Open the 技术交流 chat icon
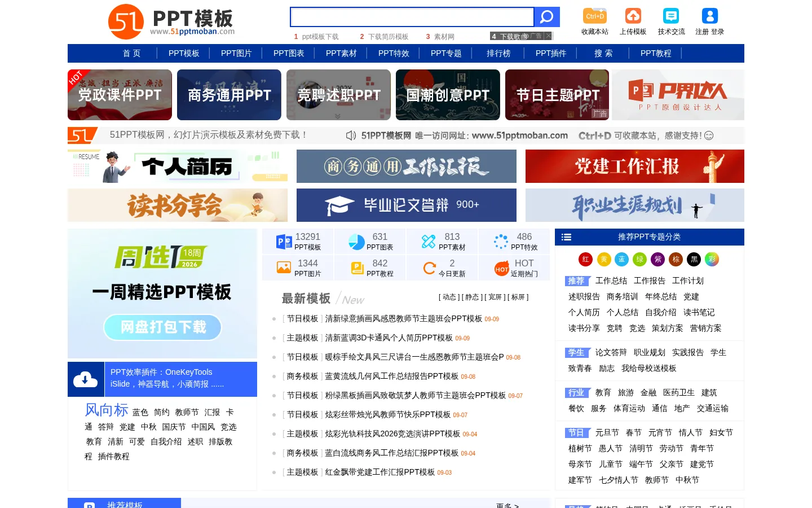 click(x=671, y=16)
